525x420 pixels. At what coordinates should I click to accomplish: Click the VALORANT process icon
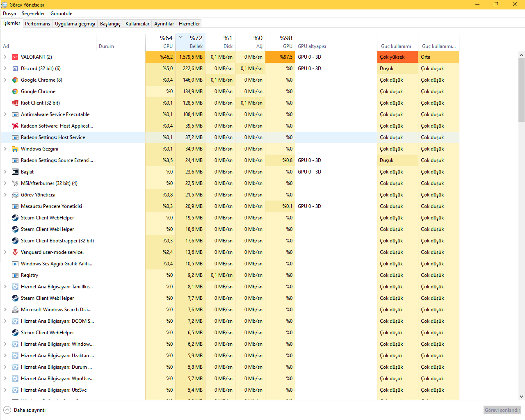point(15,57)
